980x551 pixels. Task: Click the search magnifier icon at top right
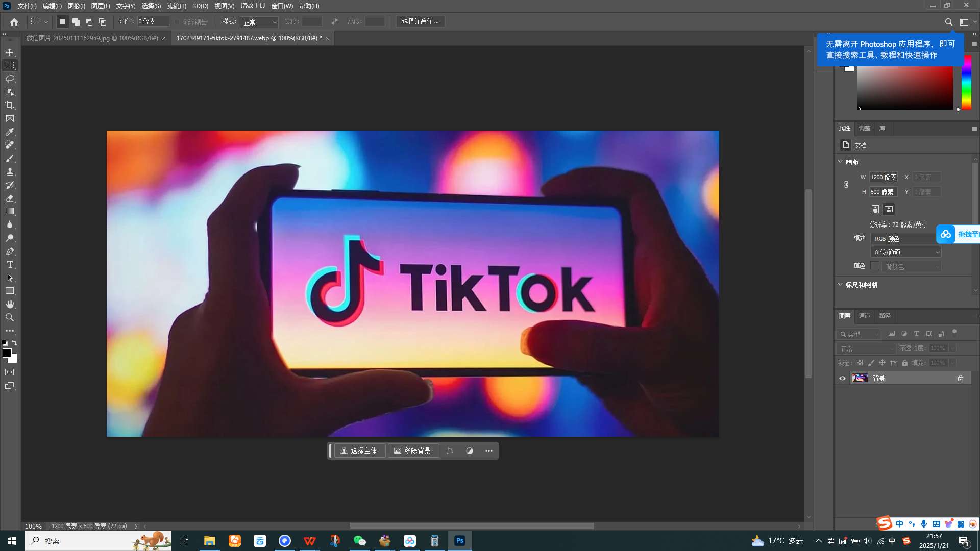point(948,22)
